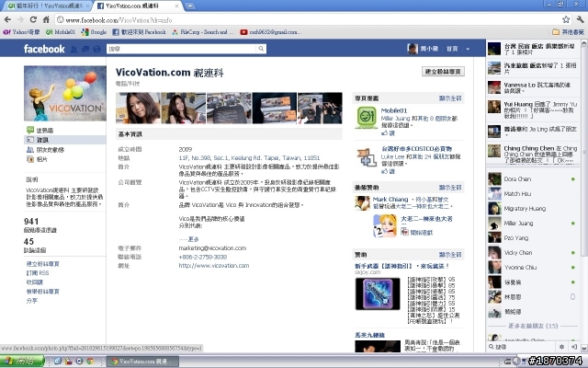Viewport: 588px width, 368px height.
Task: Open the account dropdown arrow in Facebook header
Action: 468,49
